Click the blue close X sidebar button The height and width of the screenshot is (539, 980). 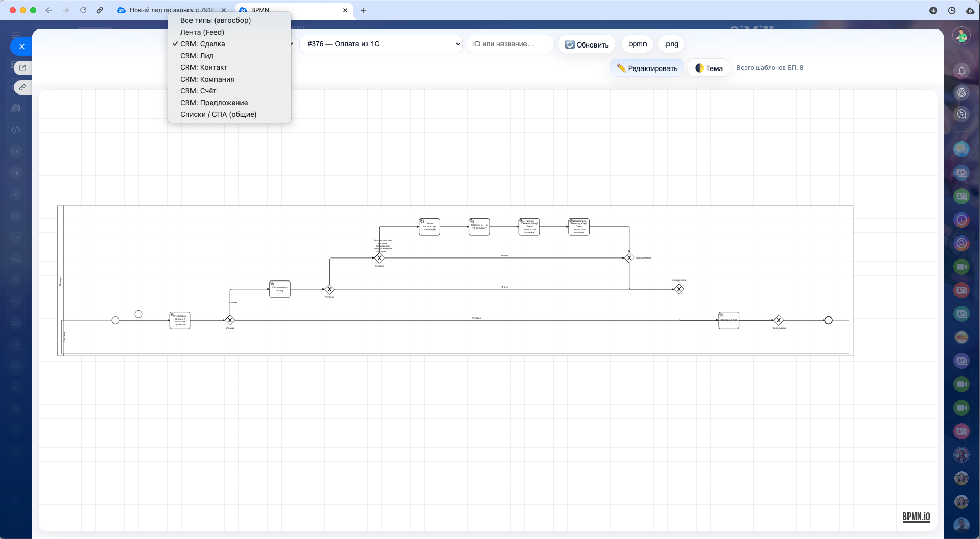pos(21,46)
